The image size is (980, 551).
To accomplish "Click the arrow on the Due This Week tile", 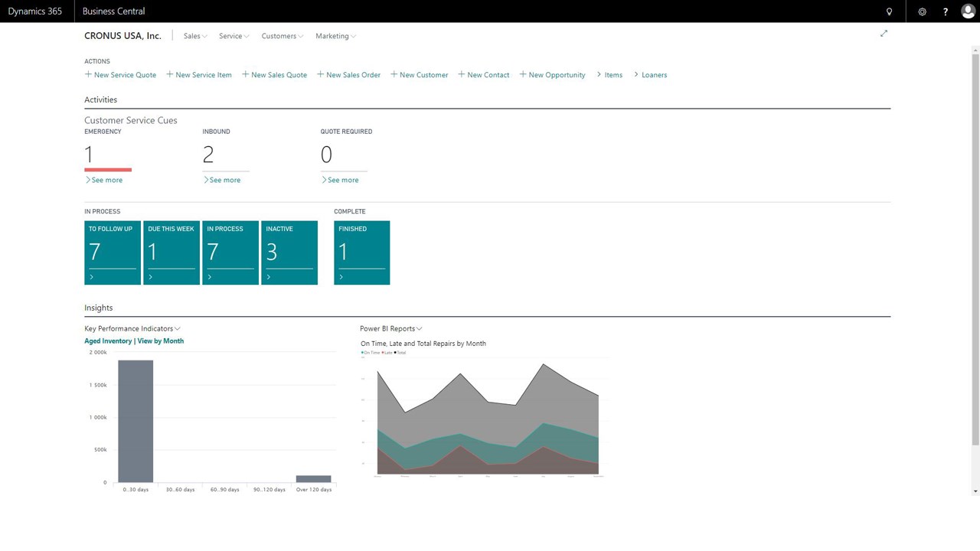I will pos(151,277).
